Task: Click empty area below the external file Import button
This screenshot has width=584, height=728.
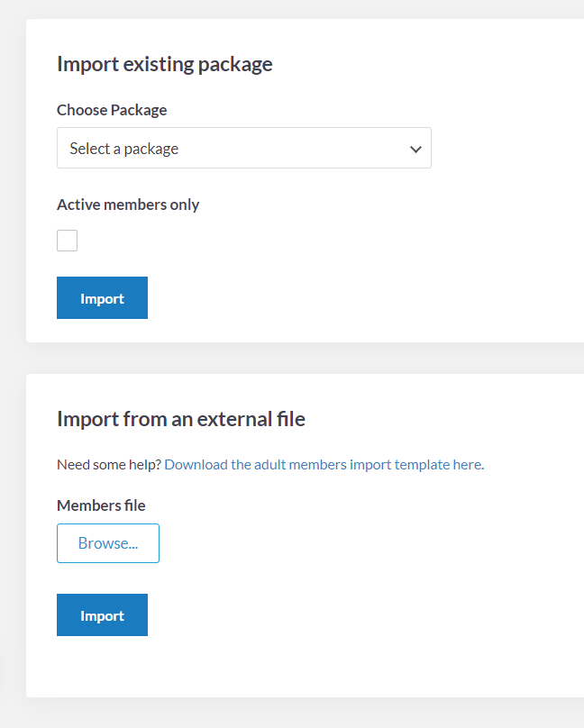Action: tap(270, 667)
